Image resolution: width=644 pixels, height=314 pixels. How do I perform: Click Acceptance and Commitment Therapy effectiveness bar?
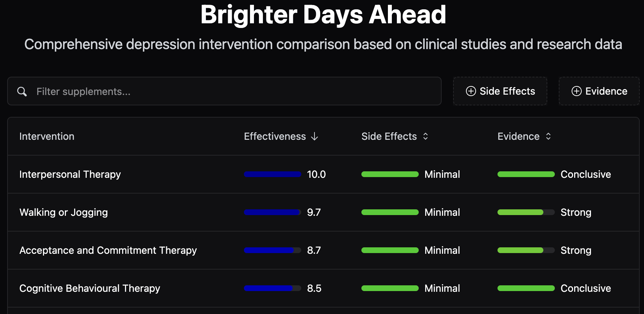[273, 250]
